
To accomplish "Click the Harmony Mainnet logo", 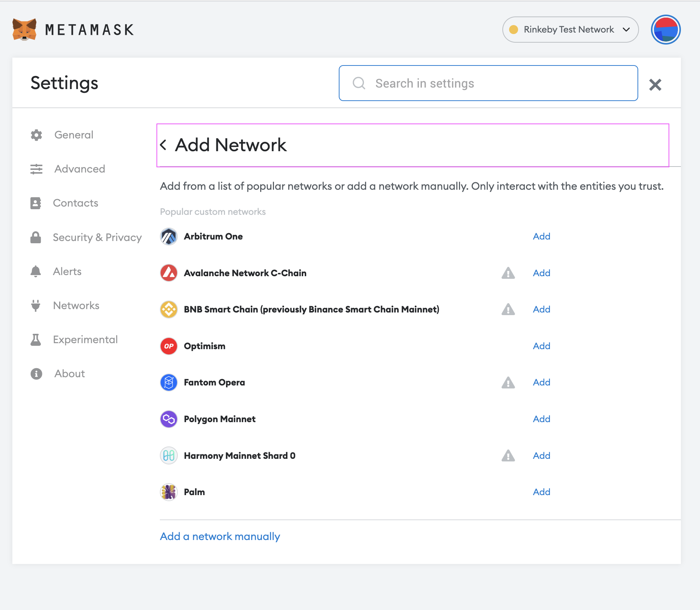I will click(x=169, y=456).
